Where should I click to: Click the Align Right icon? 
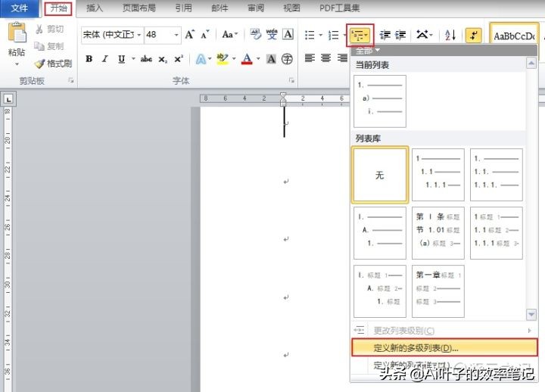click(343, 58)
